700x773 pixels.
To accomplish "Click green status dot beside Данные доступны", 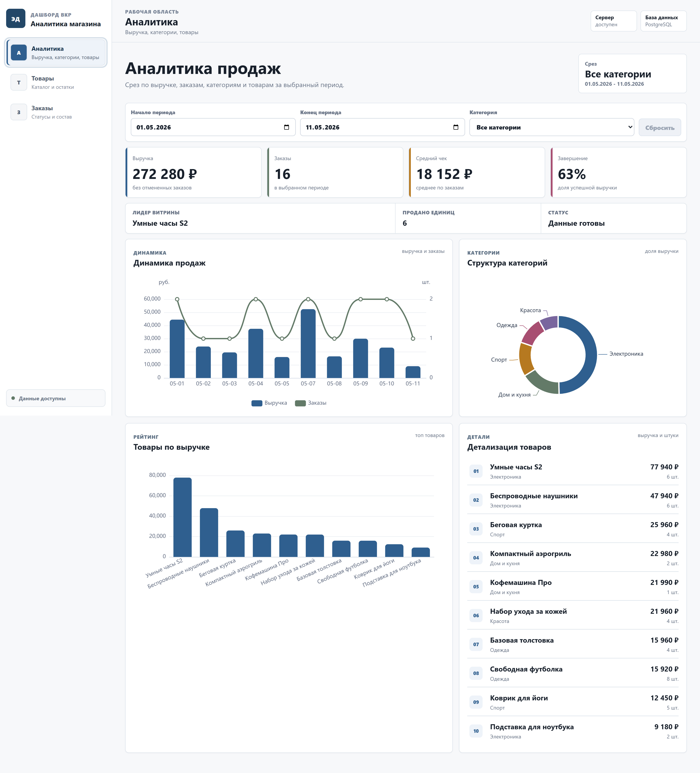I will (x=13, y=398).
